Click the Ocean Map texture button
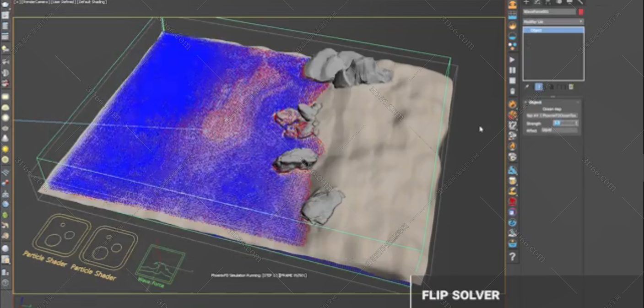Screen dimensions: 644x308 [x=552, y=116]
